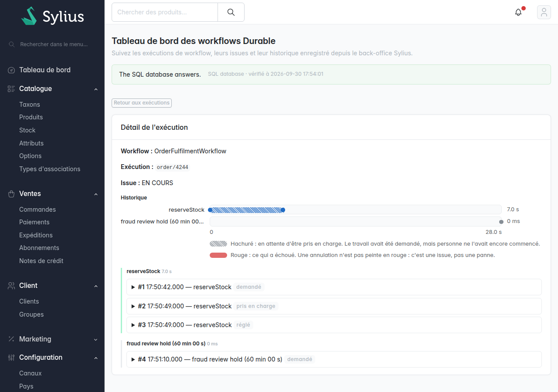Click the Marketing percent icon
Screen dimensions: 558x392
point(11,339)
